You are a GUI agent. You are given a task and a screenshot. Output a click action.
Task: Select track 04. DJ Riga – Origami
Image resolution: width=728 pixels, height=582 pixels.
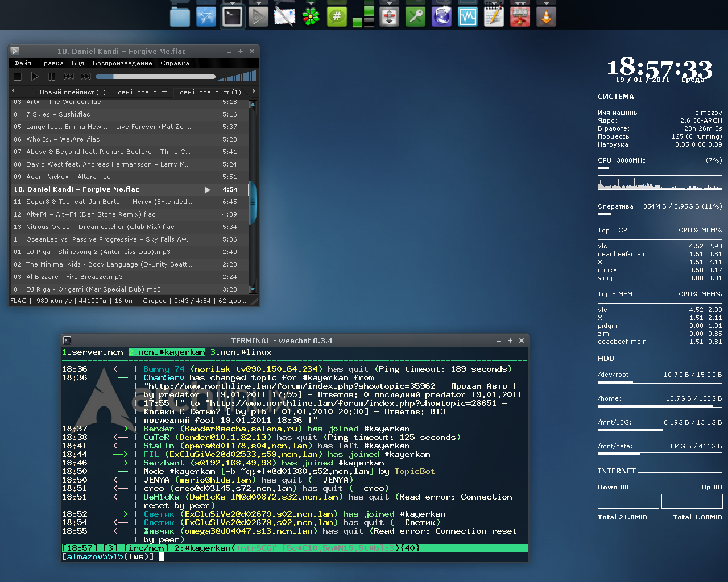(130, 289)
